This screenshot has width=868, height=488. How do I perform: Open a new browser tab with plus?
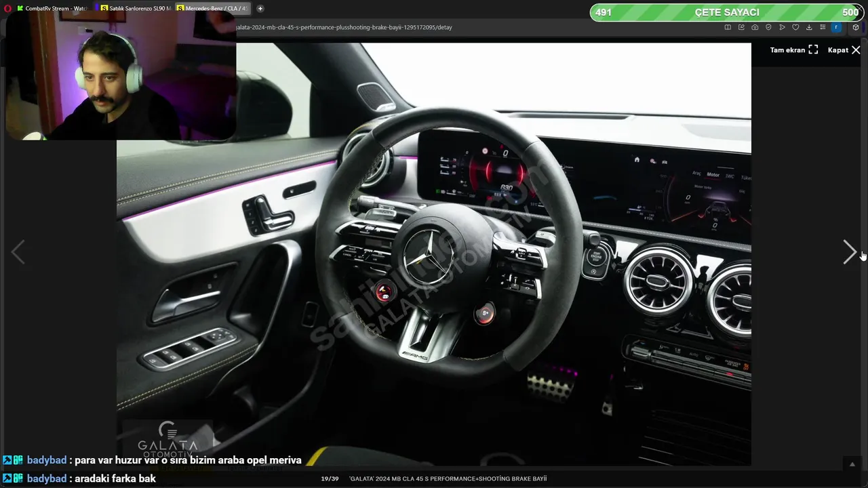260,8
